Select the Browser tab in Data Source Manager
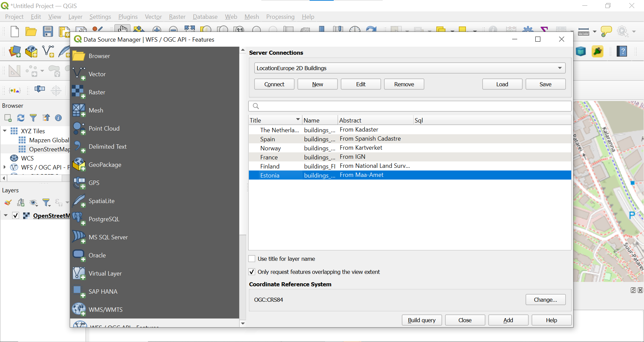This screenshot has height=342, width=644. [x=154, y=56]
